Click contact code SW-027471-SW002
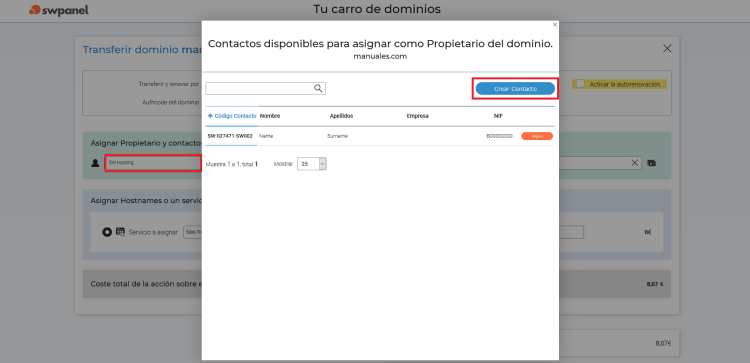This screenshot has width=750, height=363. tap(230, 136)
